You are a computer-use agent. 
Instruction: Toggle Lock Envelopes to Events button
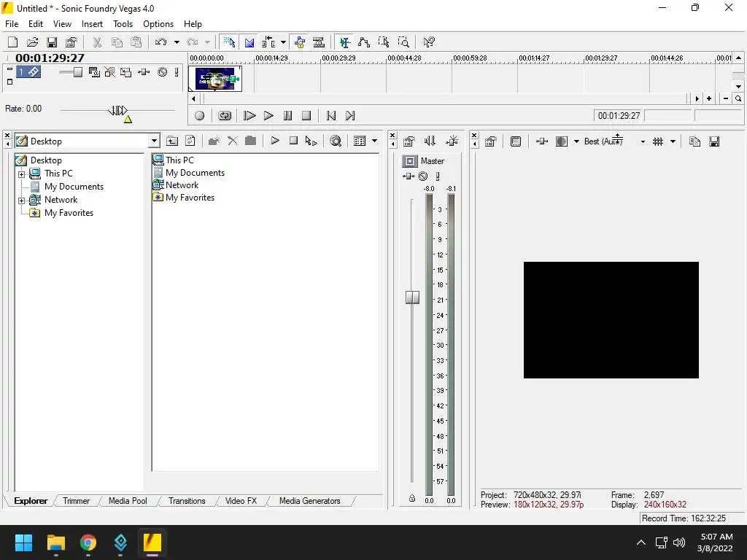300,42
